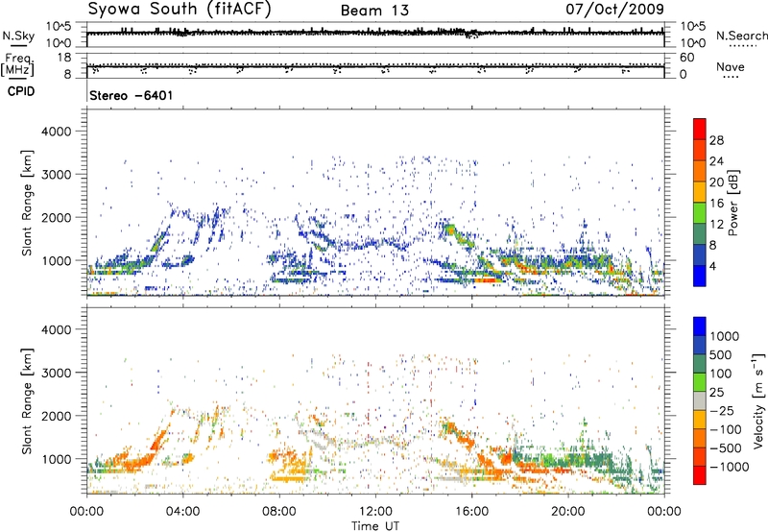The height and width of the screenshot is (532, 768).
Task: Click the '12' label on Power colorbar
Action: (716, 225)
